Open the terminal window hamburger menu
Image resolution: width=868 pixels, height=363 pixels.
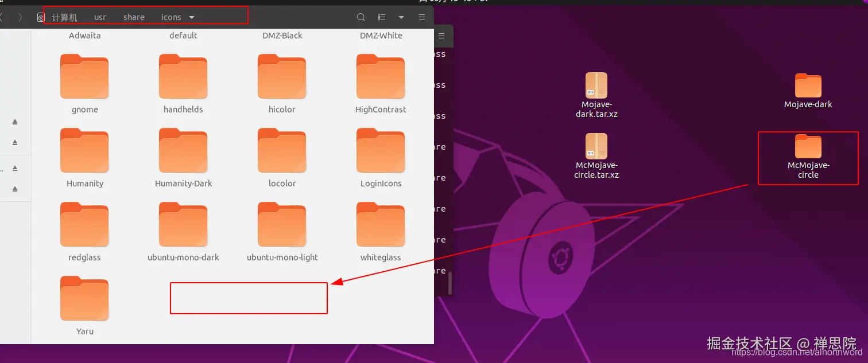[x=441, y=36]
